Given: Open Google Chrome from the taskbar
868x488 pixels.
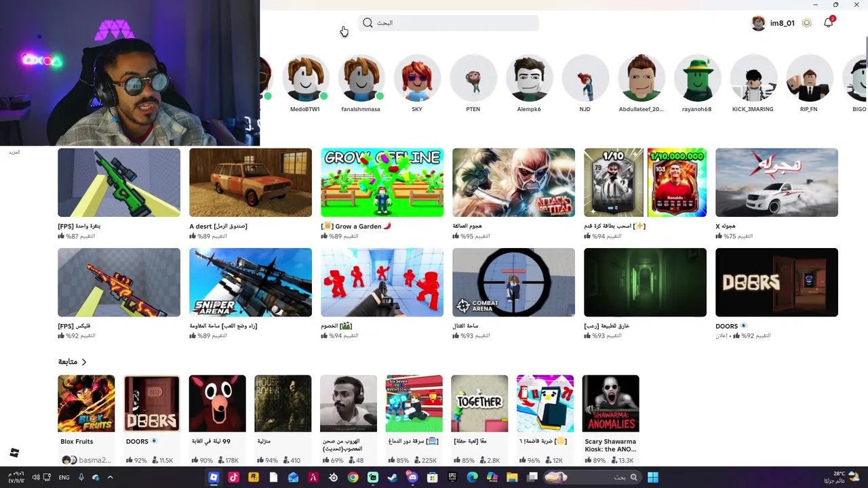Looking at the screenshot, I should [x=353, y=477].
